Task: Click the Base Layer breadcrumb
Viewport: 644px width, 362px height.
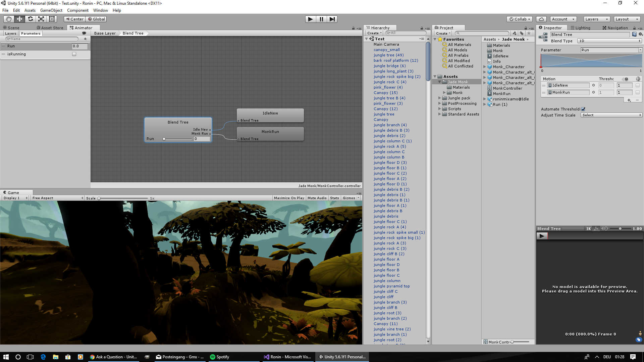Action: tap(105, 33)
